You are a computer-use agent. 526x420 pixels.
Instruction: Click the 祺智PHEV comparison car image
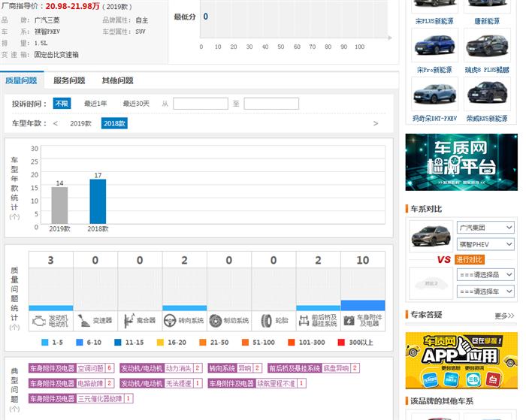(431, 236)
